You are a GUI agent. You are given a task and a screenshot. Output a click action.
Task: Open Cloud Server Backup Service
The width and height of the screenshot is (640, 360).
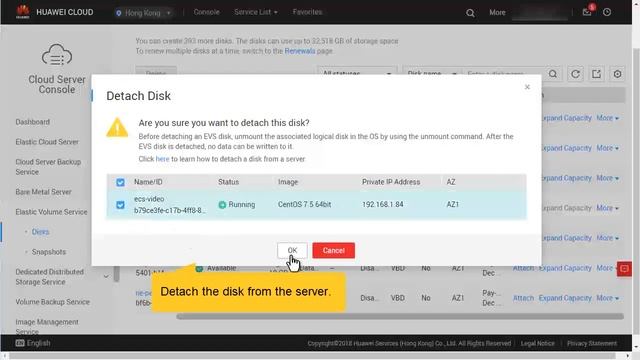pos(48,167)
